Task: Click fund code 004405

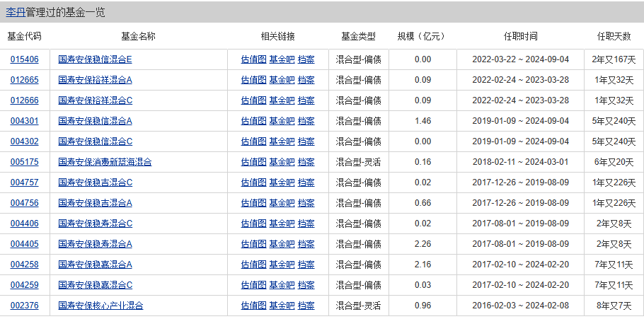Action: pos(24,244)
